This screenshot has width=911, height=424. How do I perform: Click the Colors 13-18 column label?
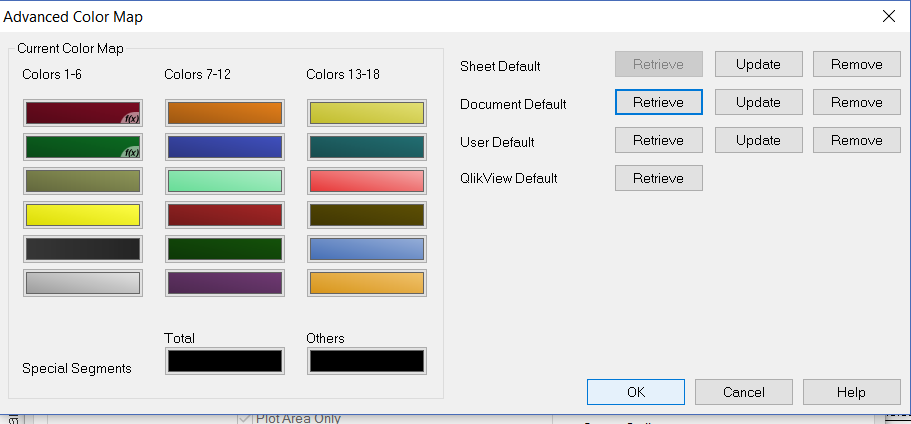coord(343,74)
